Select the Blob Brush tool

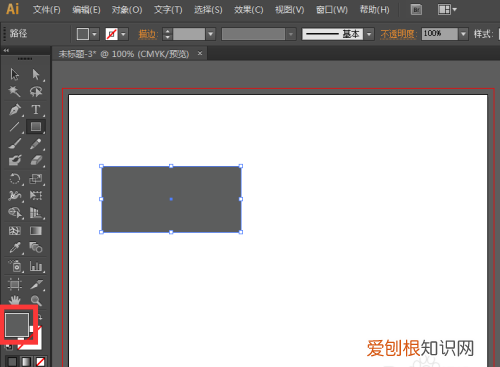[15, 161]
